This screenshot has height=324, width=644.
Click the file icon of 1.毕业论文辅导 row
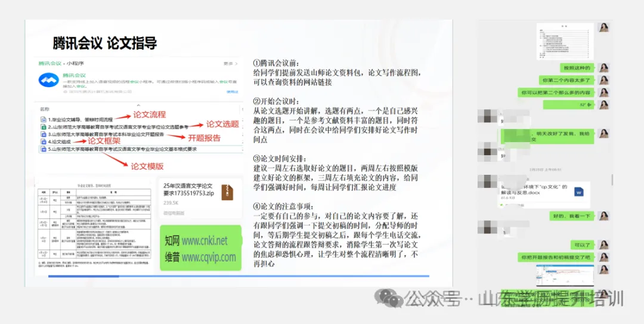(x=44, y=120)
